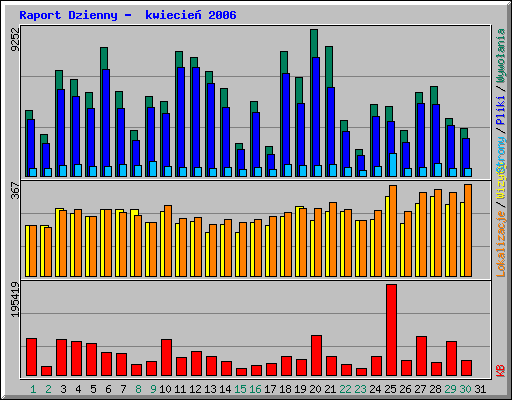Select the green day 15 label
The width and height of the screenshot is (512, 400).
pyautogui.click(x=240, y=389)
